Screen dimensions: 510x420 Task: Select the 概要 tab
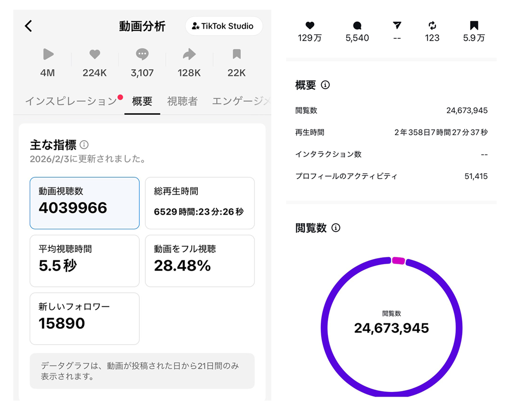click(142, 101)
